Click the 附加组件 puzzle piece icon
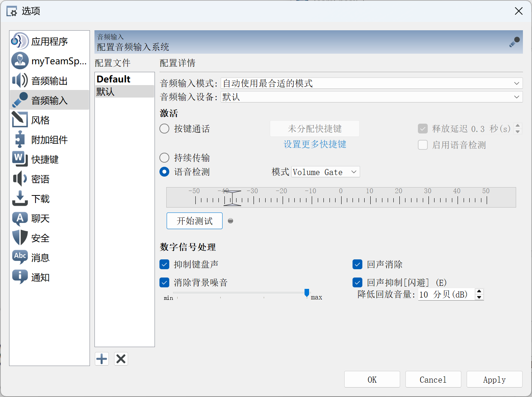532x397 pixels. 20,140
